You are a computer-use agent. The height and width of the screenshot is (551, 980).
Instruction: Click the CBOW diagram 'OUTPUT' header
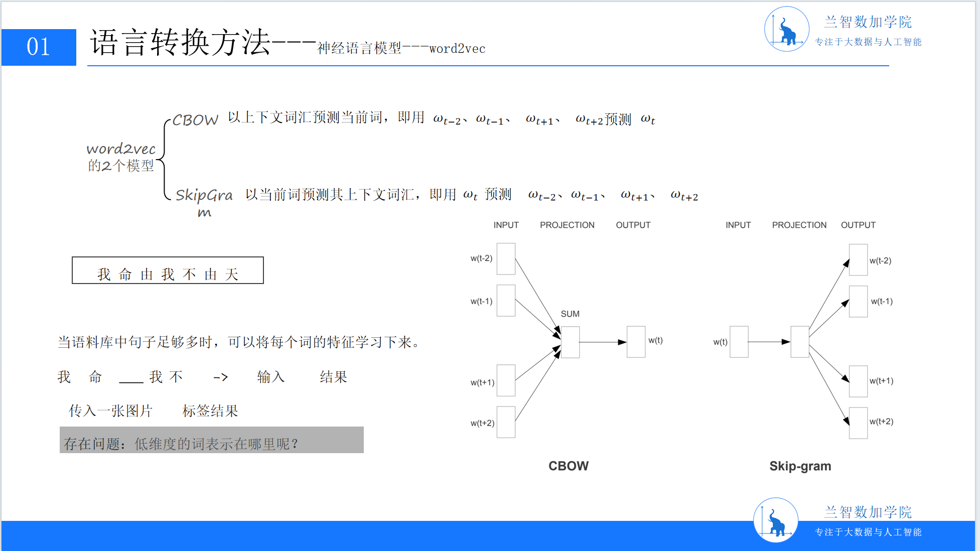(x=633, y=225)
